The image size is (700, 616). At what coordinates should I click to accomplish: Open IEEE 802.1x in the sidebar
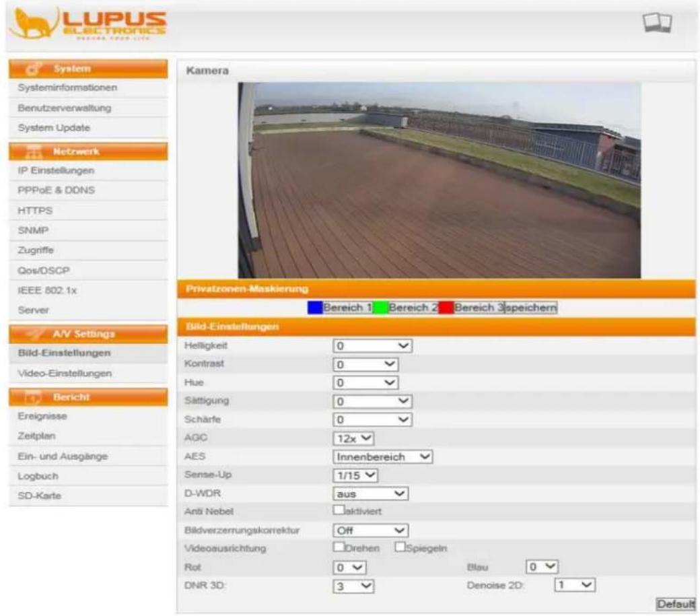tap(88, 291)
